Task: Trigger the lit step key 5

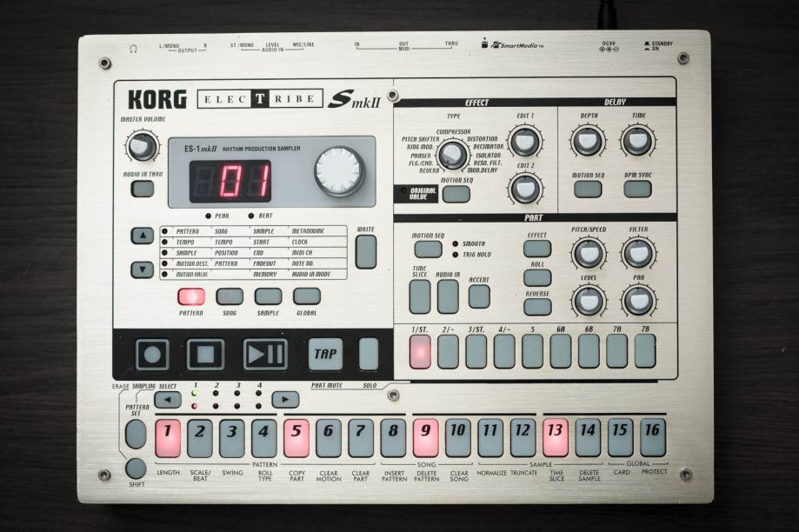Action: click(x=296, y=438)
